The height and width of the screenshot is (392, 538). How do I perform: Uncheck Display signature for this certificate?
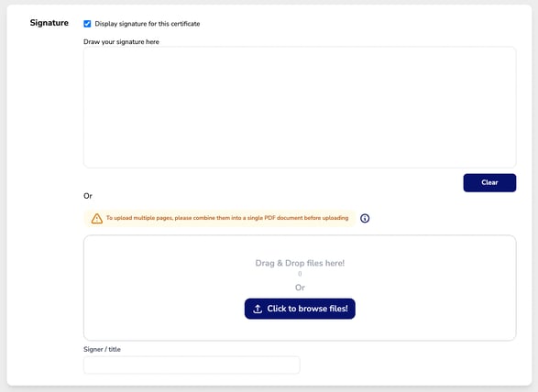point(87,24)
